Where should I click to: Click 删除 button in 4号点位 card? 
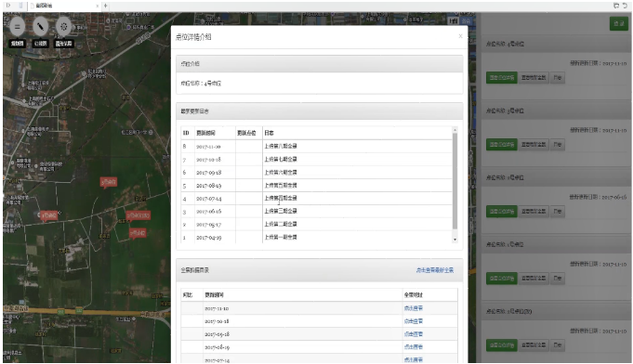(557, 77)
